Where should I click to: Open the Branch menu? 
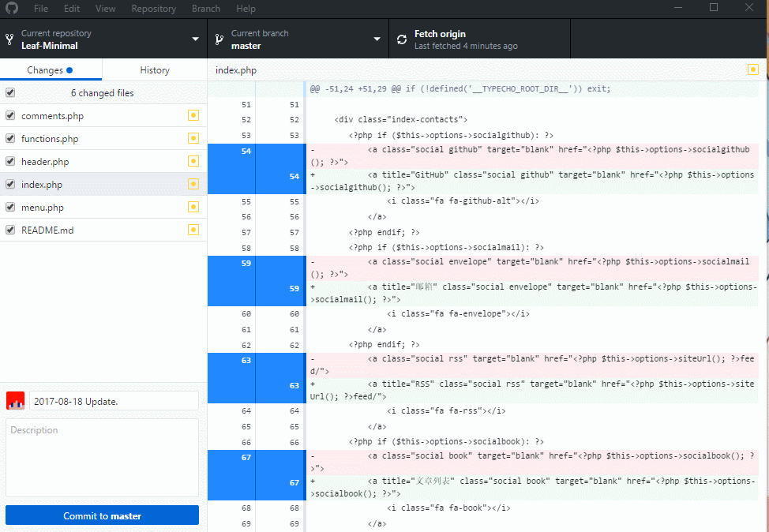tap(206, 9)
